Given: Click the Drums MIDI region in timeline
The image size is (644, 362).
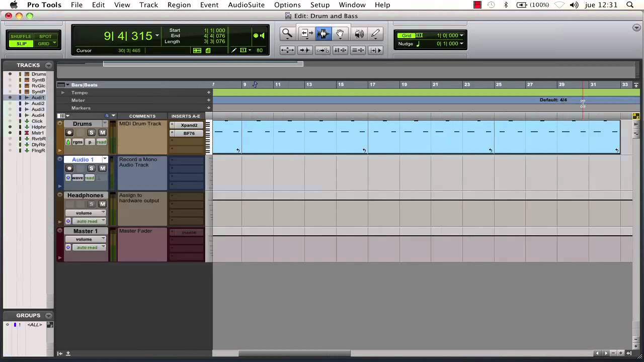Looking at the screenshot, I should click(417, 137).
